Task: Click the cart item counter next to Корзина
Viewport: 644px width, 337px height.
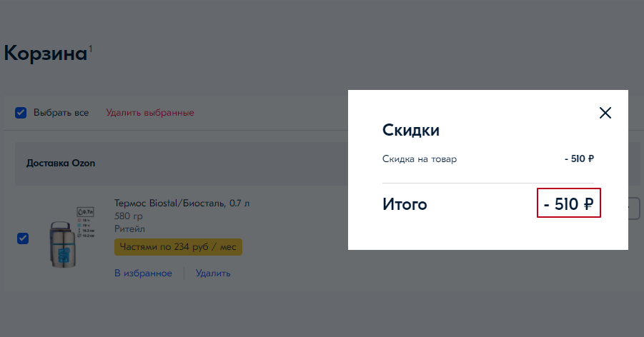Action: pyautogui.click(x=91, y=48)
